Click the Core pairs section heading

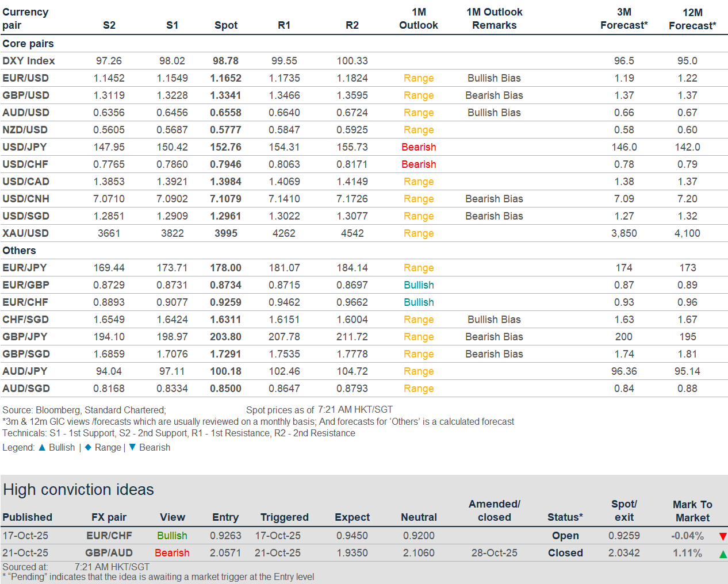[x=28, y=44]
